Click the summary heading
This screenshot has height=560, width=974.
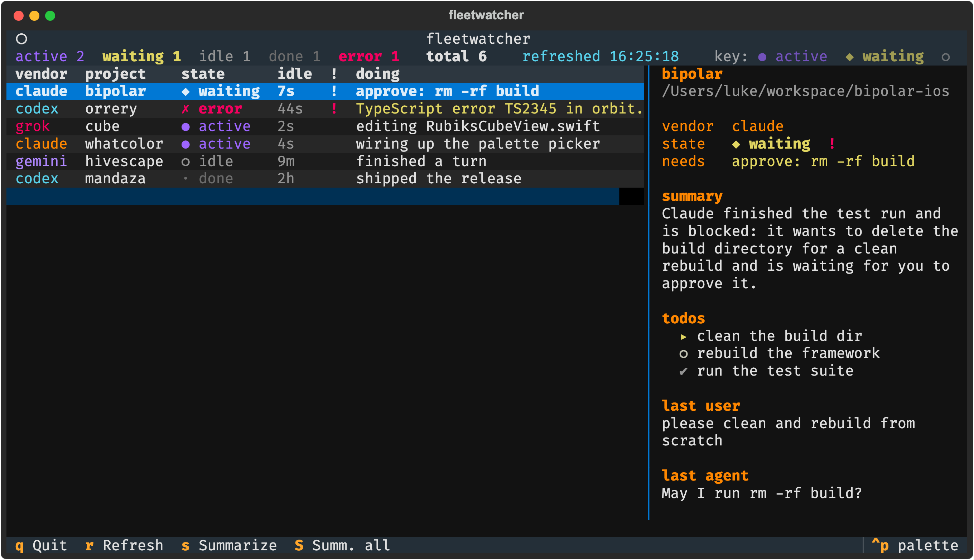point(692,197)
